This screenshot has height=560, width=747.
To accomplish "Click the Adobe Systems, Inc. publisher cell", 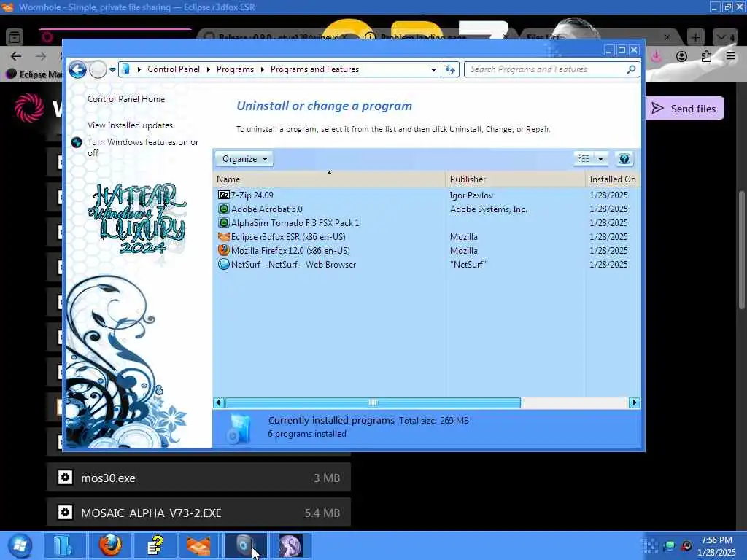I will point(489,209).
